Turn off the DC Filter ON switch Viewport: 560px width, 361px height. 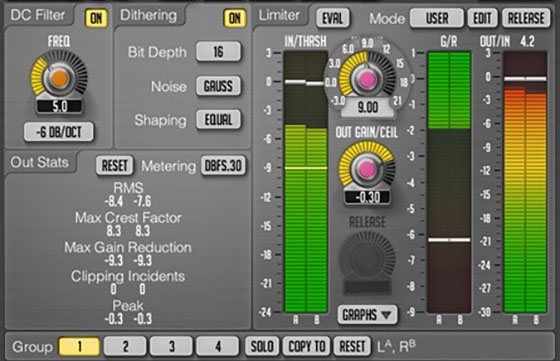click(96, 18)
